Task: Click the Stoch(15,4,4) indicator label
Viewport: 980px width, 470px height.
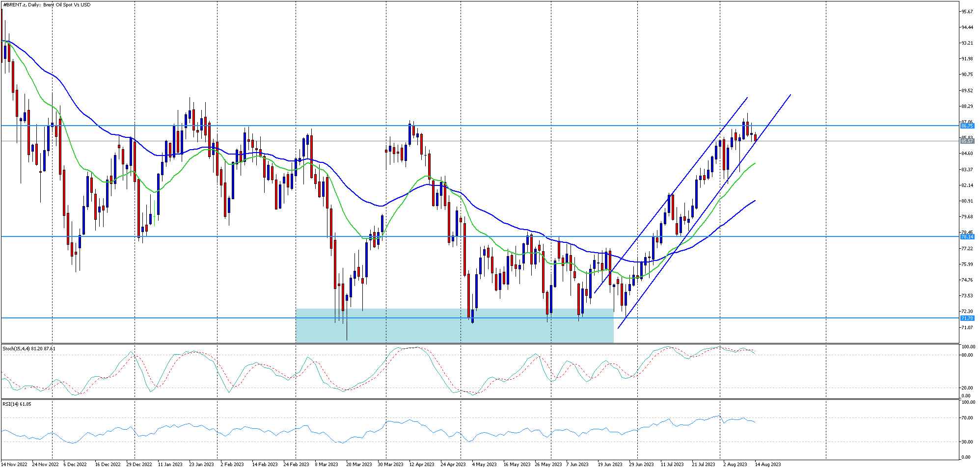Action: pos(29,349)
